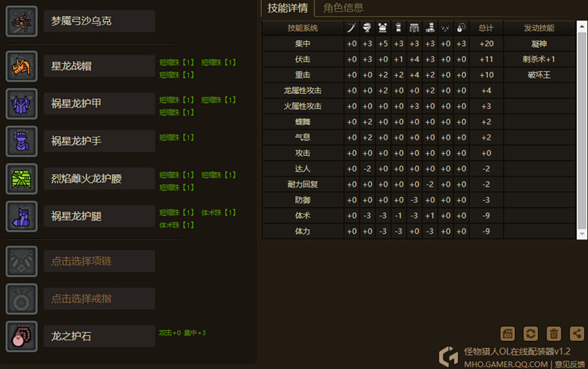Change the arm armor 祸星龙护手
The image size is (588, 369).
tap(99, 141)
